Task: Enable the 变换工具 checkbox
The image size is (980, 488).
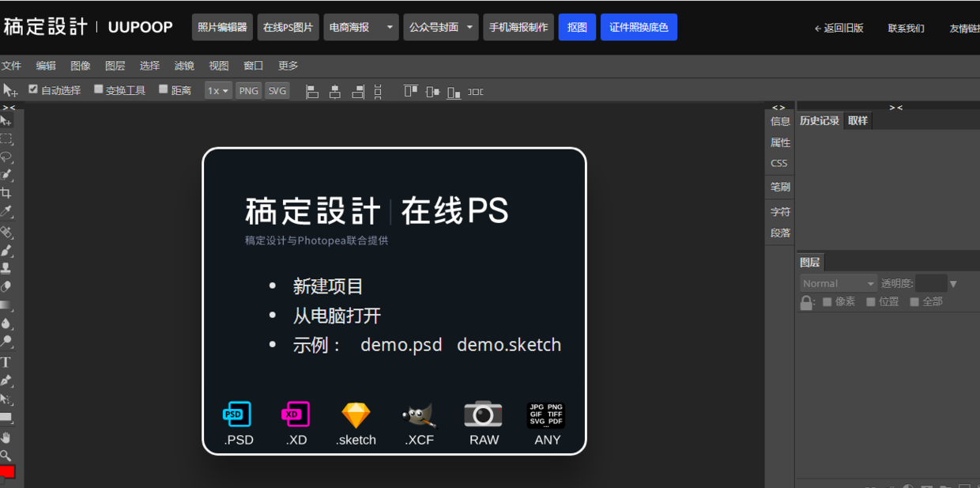Action: point(99,89)
